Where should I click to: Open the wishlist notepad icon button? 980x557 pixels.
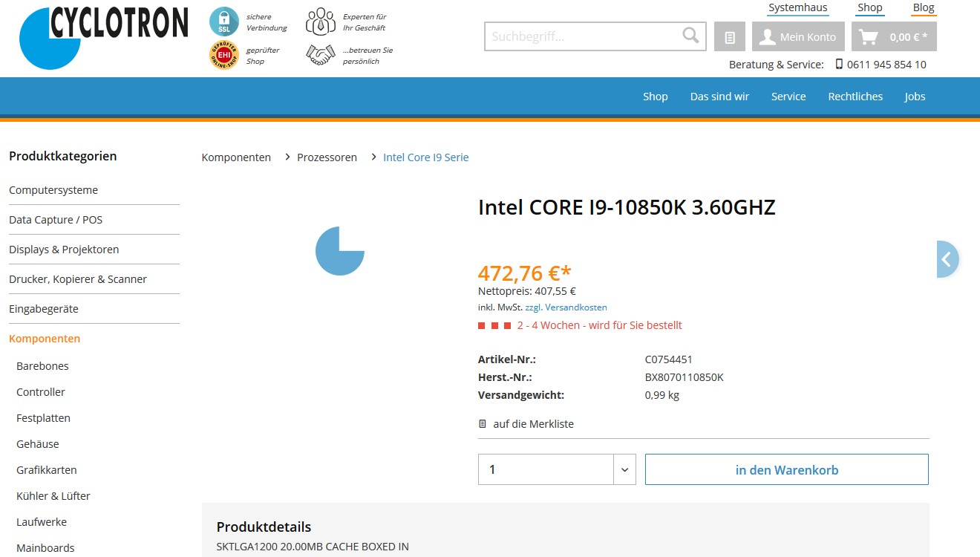coord(730,36)
